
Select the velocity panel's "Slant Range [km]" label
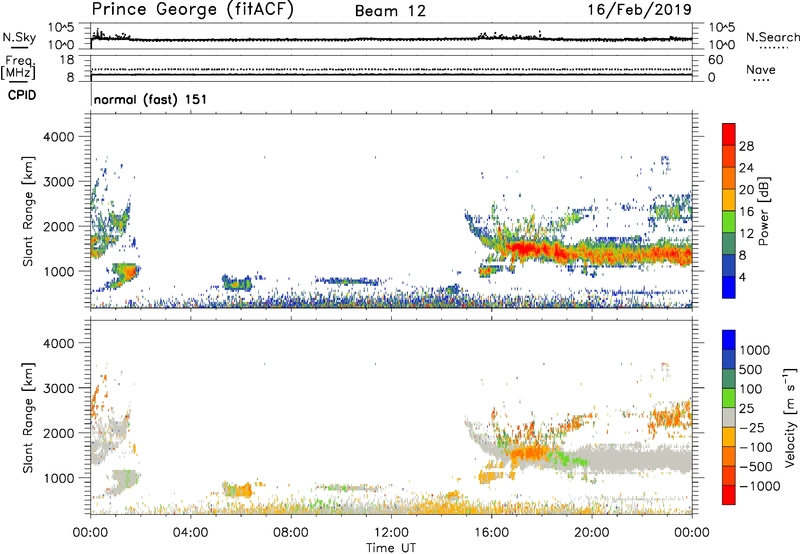(28, 418)
